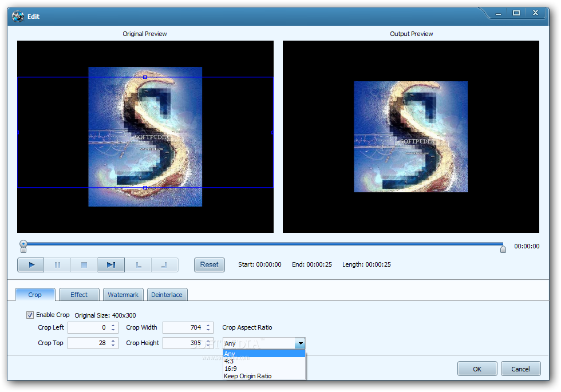This screenshot has width=561, height=392.
Task: Click the bottom crop handle in Original Preview
Action: click(x=145, y=188)
